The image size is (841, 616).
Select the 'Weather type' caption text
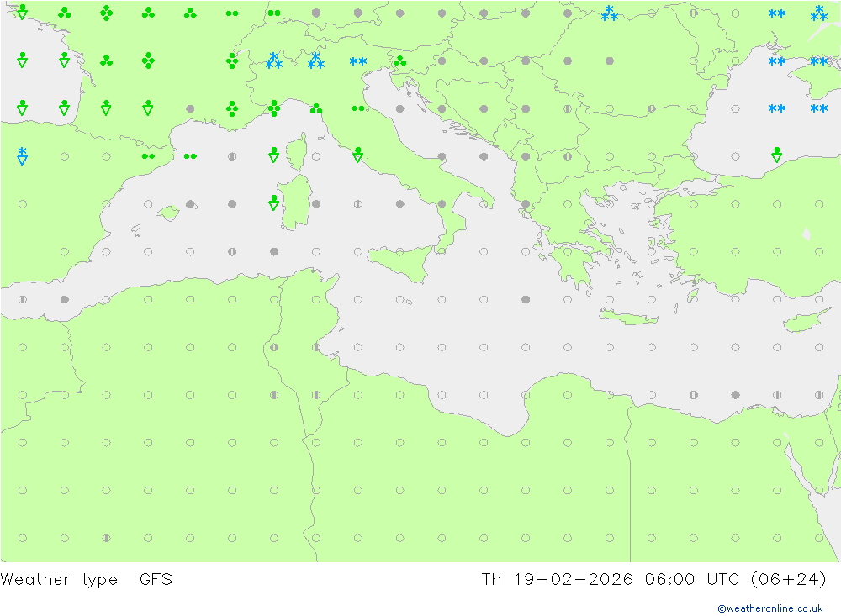(x=59, y=579)
